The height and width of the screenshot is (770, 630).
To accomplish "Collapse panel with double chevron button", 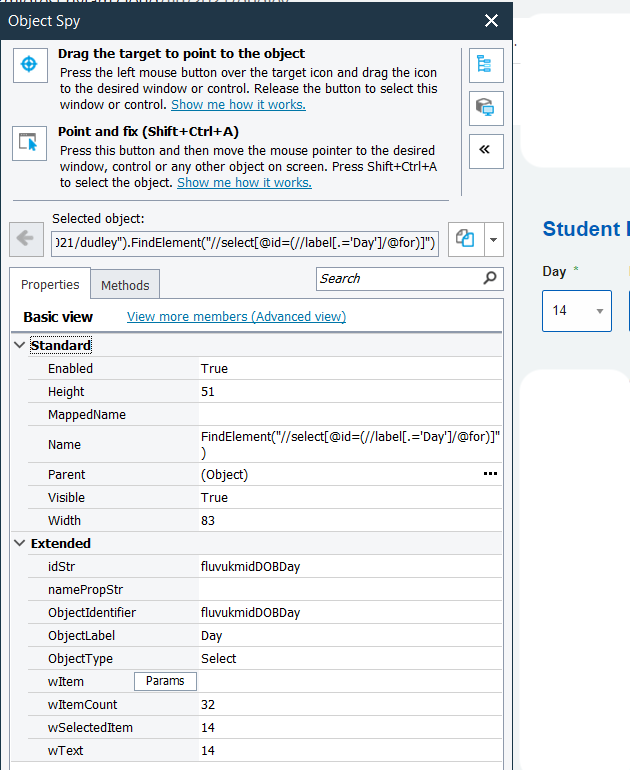I will tap(485, 149).
